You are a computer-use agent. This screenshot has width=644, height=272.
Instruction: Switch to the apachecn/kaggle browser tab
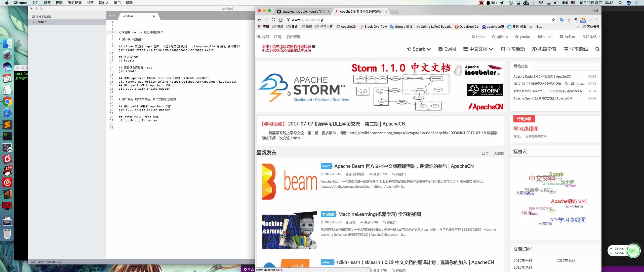tap(302, 12)
